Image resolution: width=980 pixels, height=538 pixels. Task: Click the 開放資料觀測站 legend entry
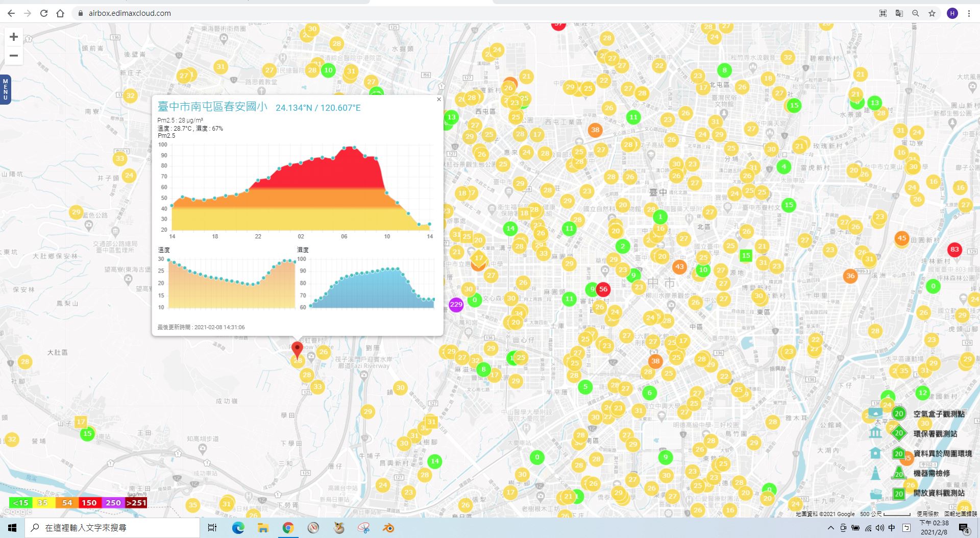tap(939, 493)
